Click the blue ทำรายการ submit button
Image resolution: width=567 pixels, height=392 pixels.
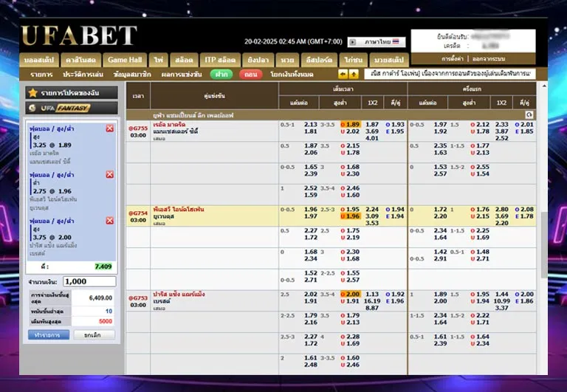tap(49, 335)
